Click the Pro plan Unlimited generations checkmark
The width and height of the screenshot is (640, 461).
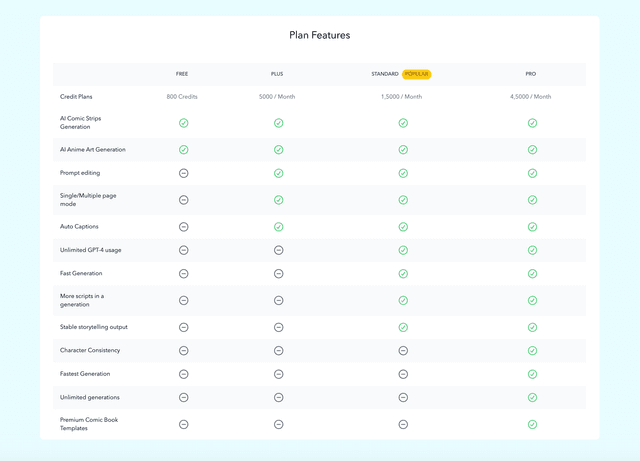tap(532, 397)
